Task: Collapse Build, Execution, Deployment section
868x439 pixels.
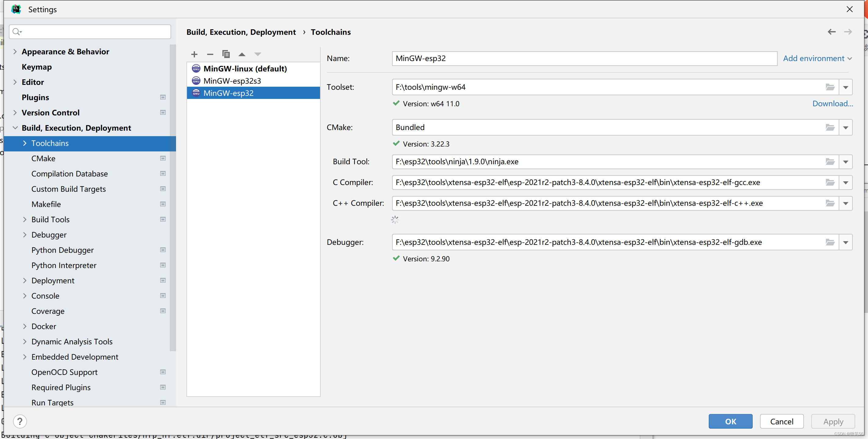Action: coord(15,128)
